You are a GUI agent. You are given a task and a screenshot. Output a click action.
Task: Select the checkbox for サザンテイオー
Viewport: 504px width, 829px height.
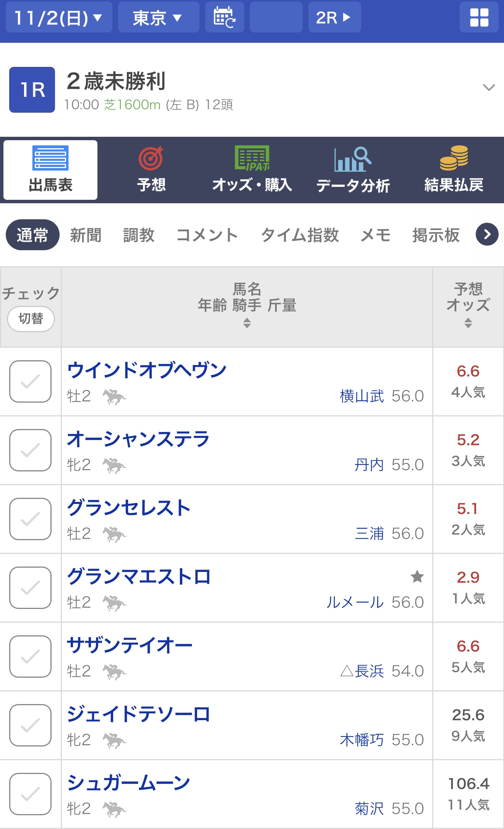point(31,656)
